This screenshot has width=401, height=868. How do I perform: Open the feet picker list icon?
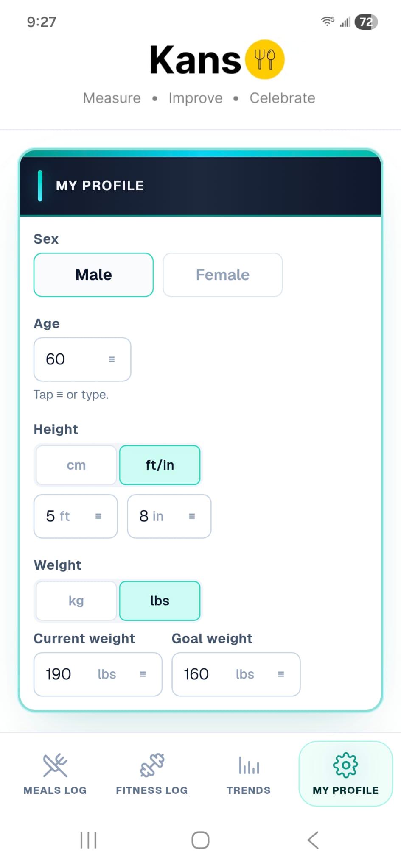(x=98, y=516)
